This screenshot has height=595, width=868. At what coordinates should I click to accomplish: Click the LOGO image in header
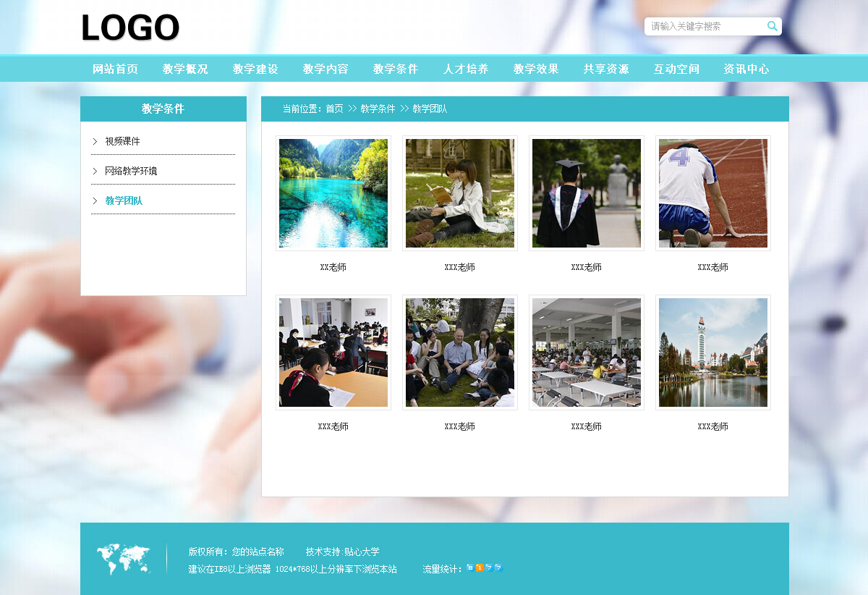pos(130,28)
